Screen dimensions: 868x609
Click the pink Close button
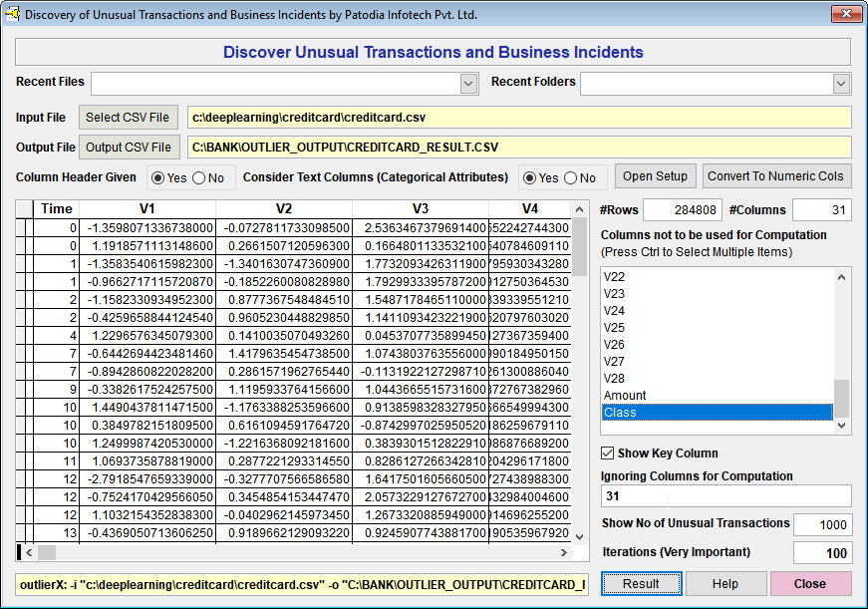click(x=809, y=584)
